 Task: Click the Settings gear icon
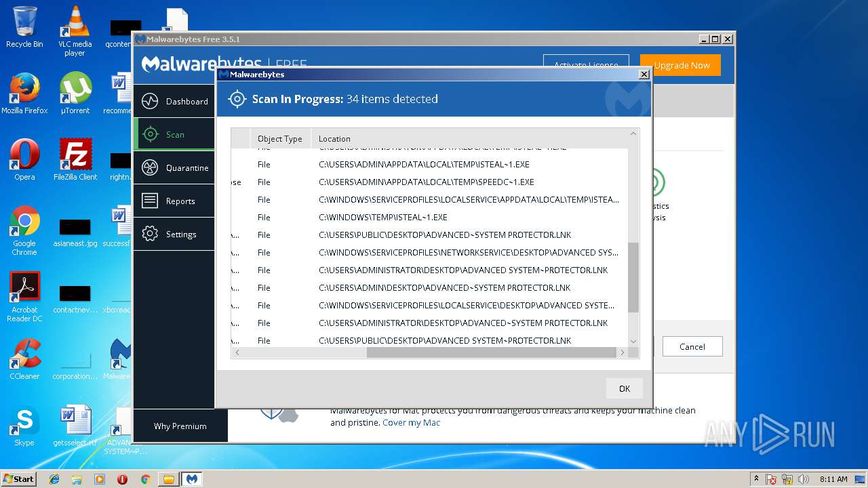(150, 235)
